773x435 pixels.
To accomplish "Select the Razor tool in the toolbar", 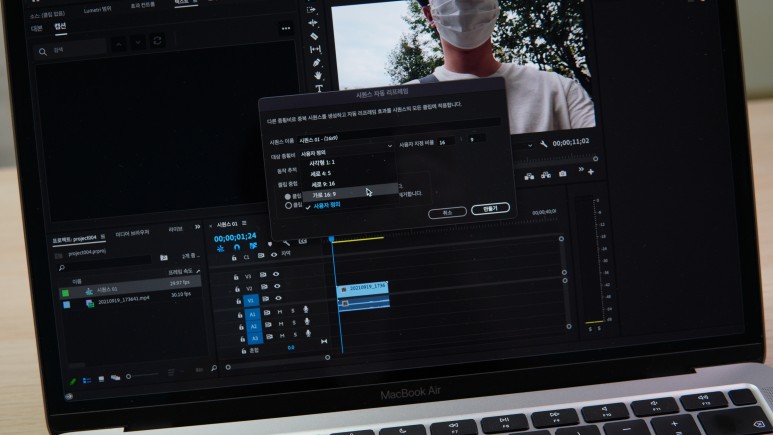I will (x=314, y=36).
